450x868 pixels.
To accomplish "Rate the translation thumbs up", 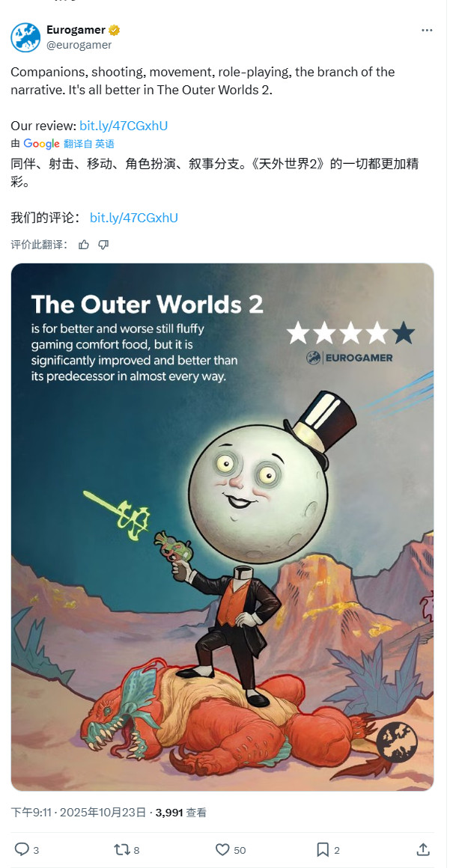I will click(84, 245).
